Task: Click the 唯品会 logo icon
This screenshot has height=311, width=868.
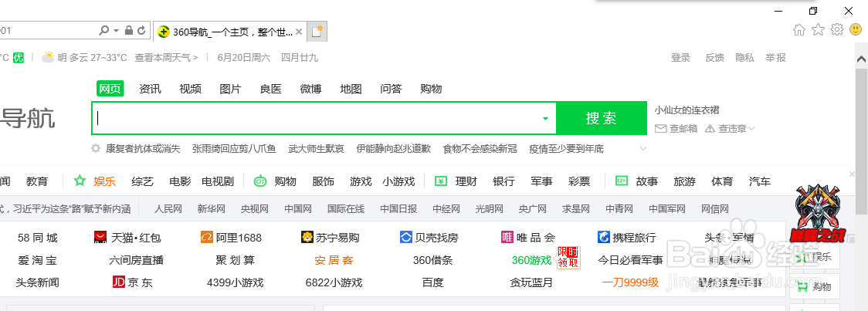Action: tap(507, 238)
